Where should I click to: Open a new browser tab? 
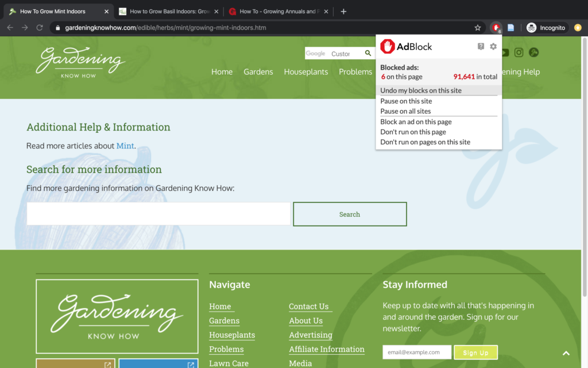pos(343,11)
